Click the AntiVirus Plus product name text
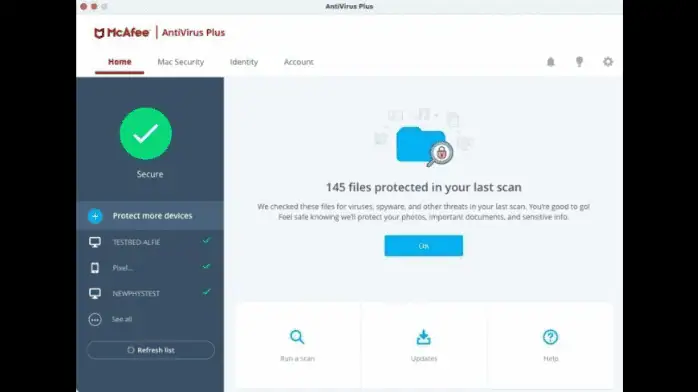The width and height of the screenshot is (698, 392). (193, 33)
